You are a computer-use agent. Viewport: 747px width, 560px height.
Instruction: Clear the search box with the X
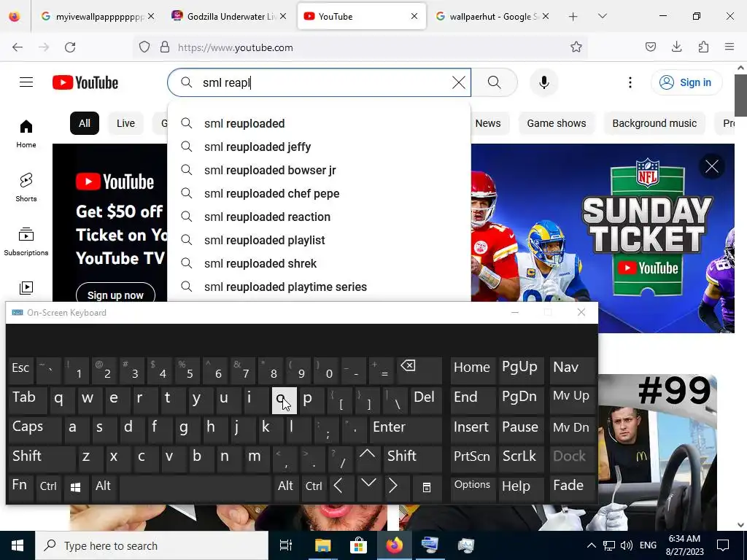click(x=459, y=82)
